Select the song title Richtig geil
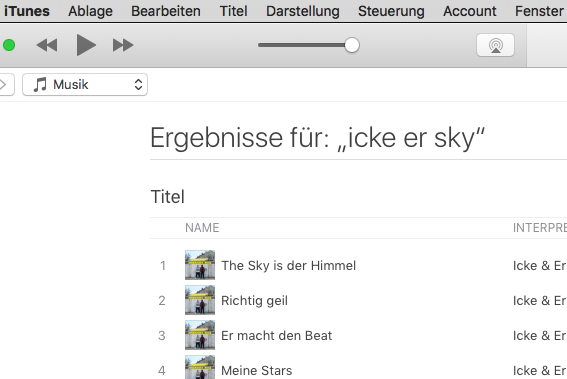 click(x=255, y=301)
